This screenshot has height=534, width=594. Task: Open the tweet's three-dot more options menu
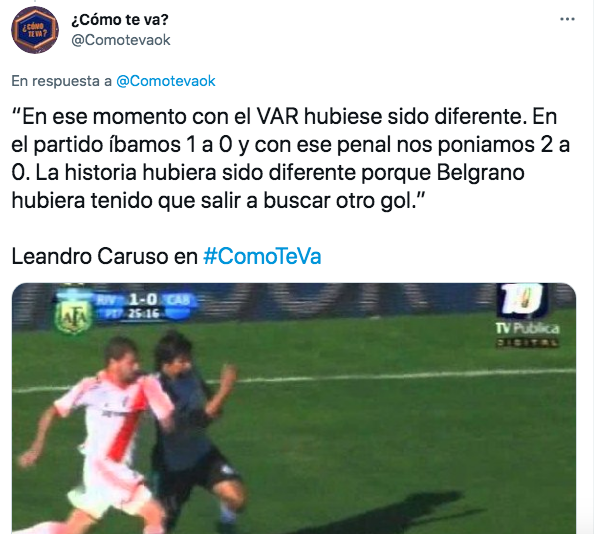coord(567,19)
